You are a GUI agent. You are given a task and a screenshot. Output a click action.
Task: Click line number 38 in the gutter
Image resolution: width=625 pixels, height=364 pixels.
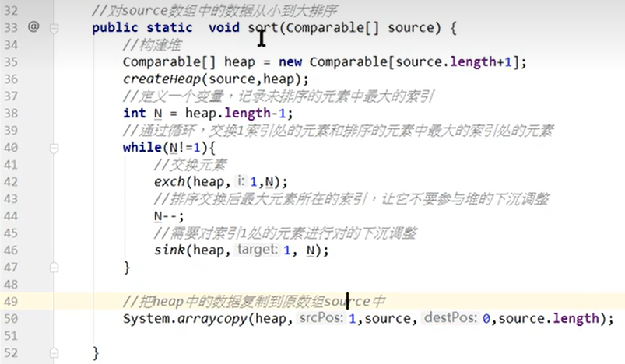[11, 114]
